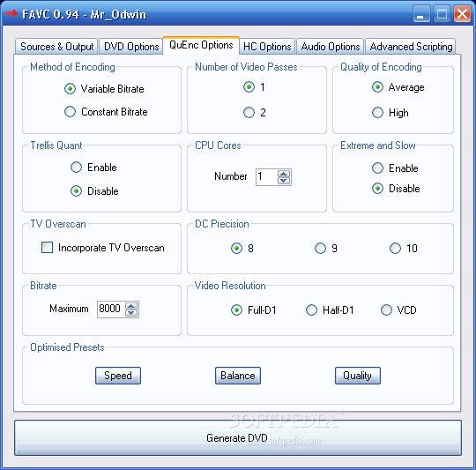Increase CPU Cores number with up arrow
The image size is (476, 470).
tap(284, 174)
